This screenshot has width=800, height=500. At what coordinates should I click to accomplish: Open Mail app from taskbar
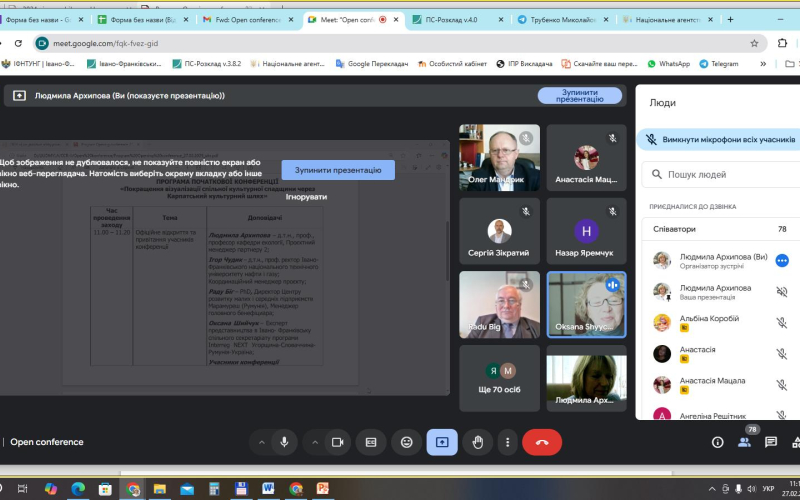click(187, 489)
